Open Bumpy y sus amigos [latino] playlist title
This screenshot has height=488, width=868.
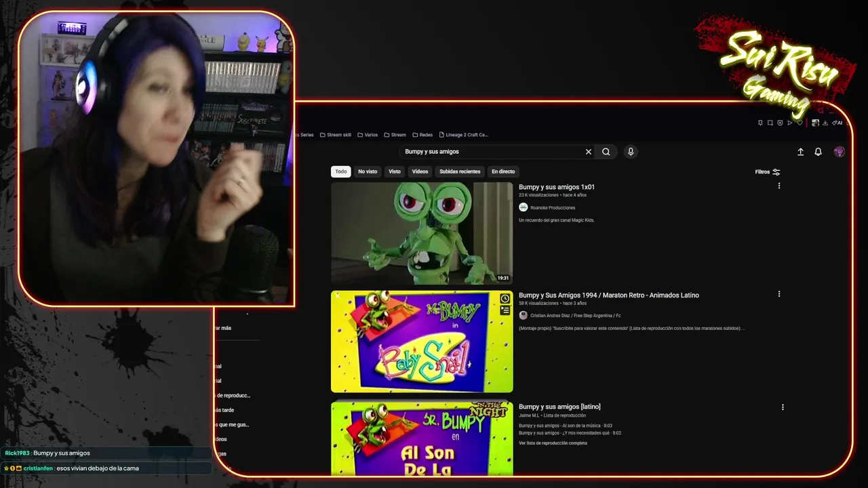(x=559, y=407)
